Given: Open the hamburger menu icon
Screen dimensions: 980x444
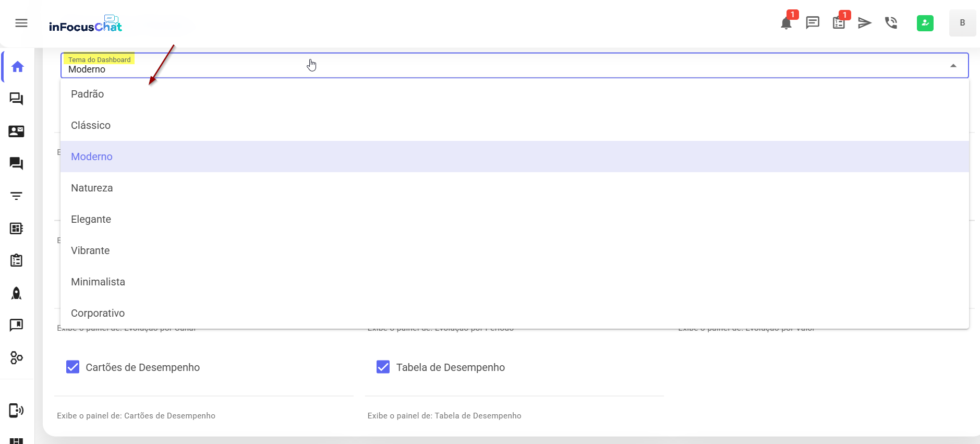Looking at the screenshot, I should click(x=21, y=23).
